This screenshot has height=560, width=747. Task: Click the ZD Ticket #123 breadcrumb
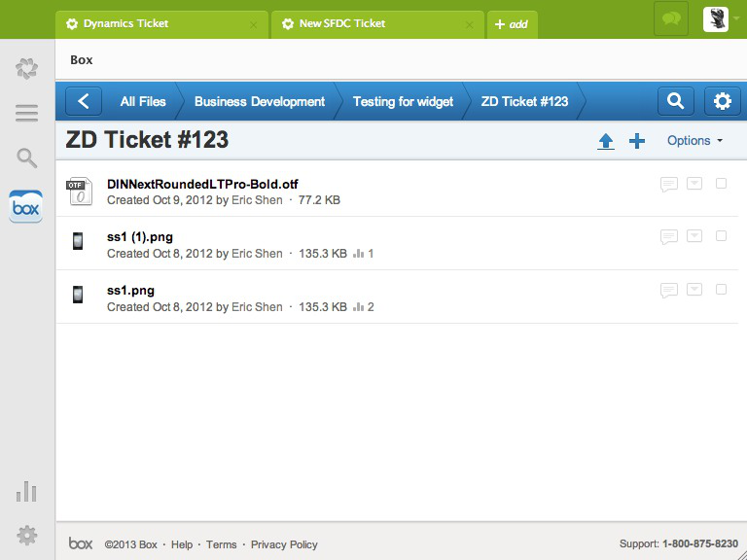tap(524, 101)
